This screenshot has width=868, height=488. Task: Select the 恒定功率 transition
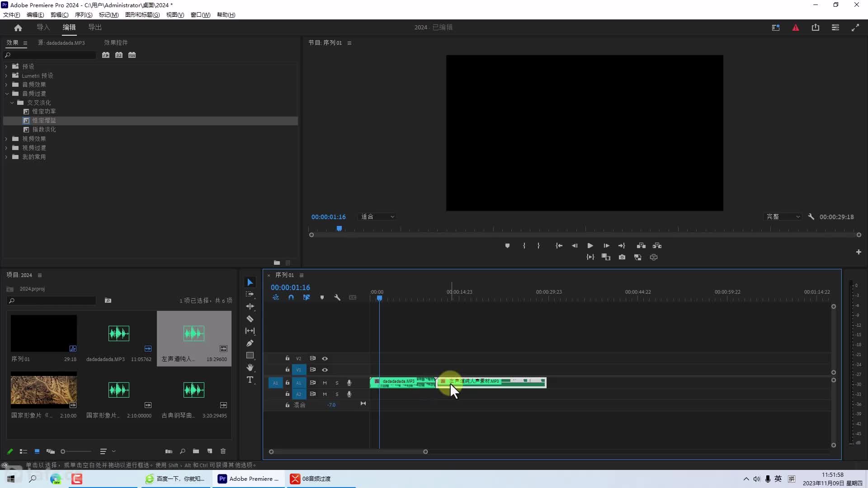point(44,112)
